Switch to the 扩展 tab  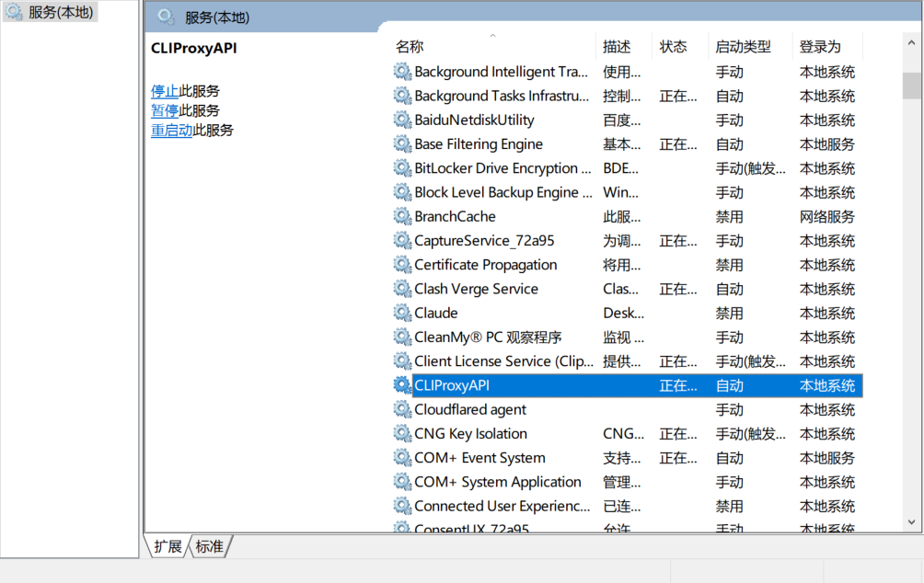(167, 546)
